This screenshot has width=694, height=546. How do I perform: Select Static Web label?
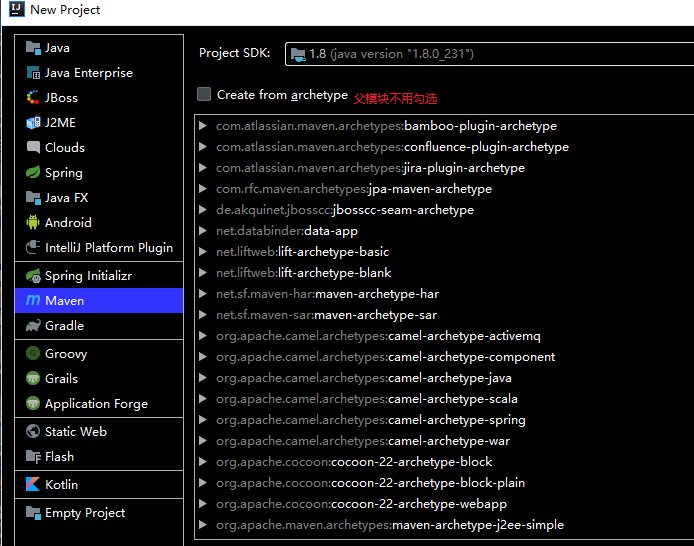click(x=76, y=431)
